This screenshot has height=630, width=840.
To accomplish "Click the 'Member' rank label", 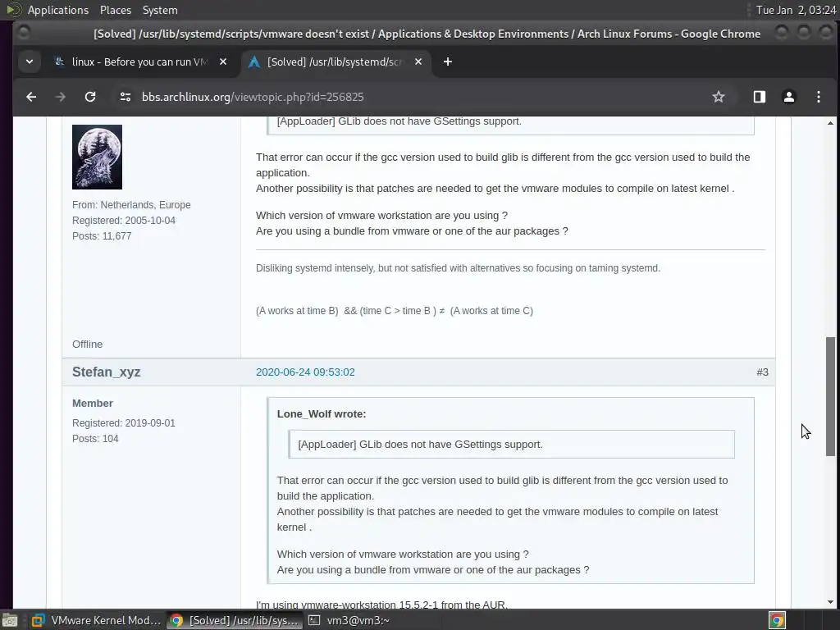I will tap(93, 404).
